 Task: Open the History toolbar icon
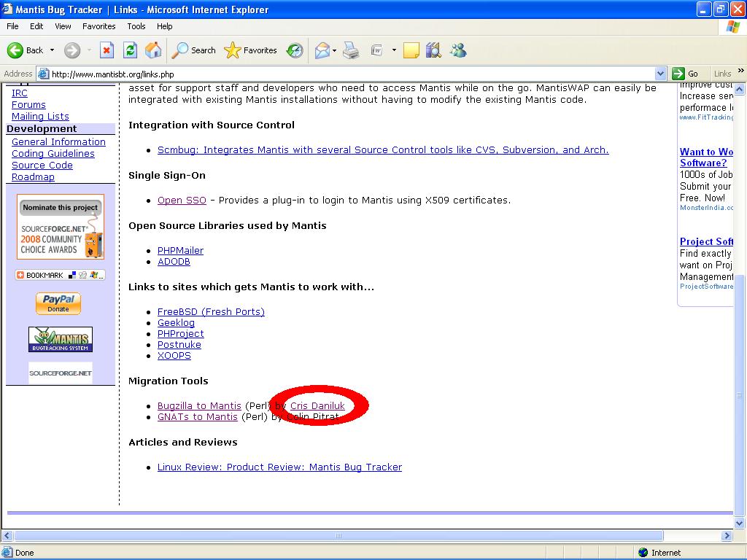click(295, 50)
